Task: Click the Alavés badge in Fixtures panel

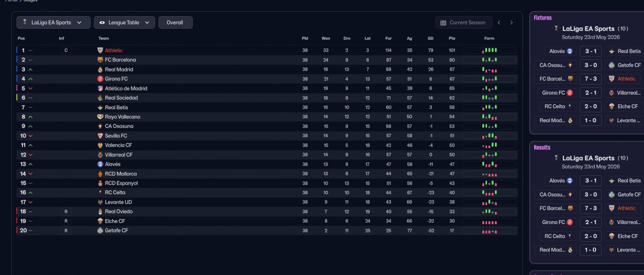Action: pos(570,51)
